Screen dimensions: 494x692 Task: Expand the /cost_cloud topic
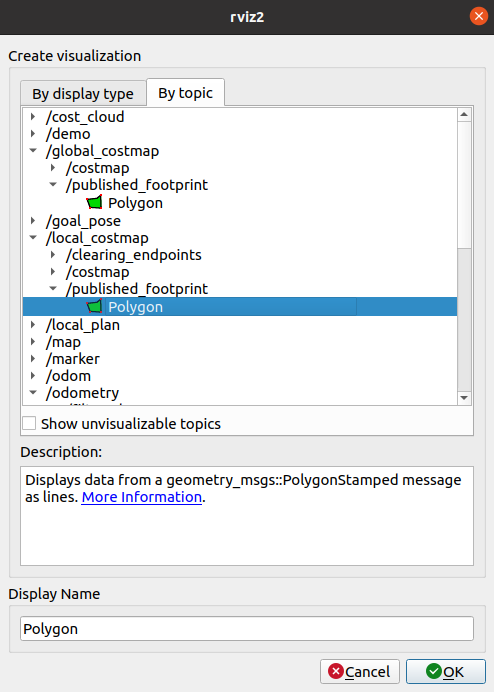point(33,117)
